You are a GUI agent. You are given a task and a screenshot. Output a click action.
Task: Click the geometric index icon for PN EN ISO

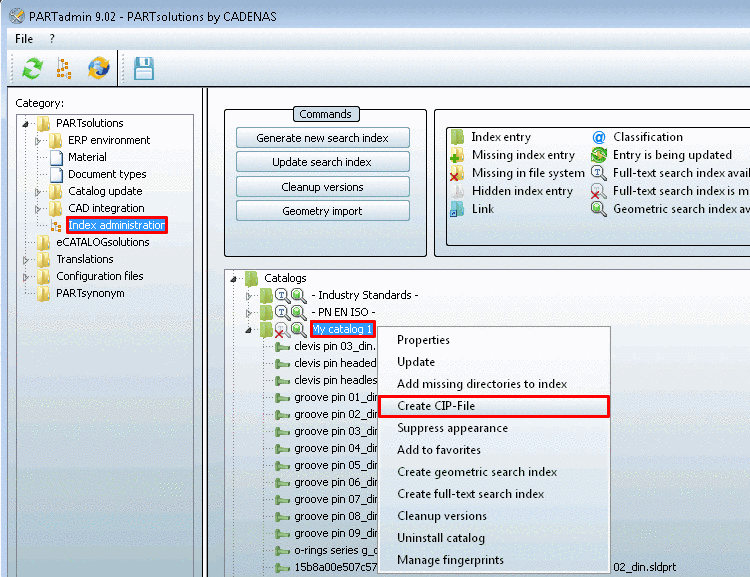[298, 313]
